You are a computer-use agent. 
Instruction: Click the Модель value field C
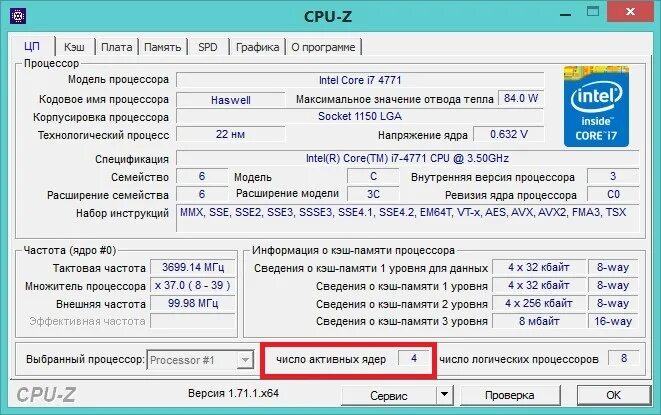point(373,176)
